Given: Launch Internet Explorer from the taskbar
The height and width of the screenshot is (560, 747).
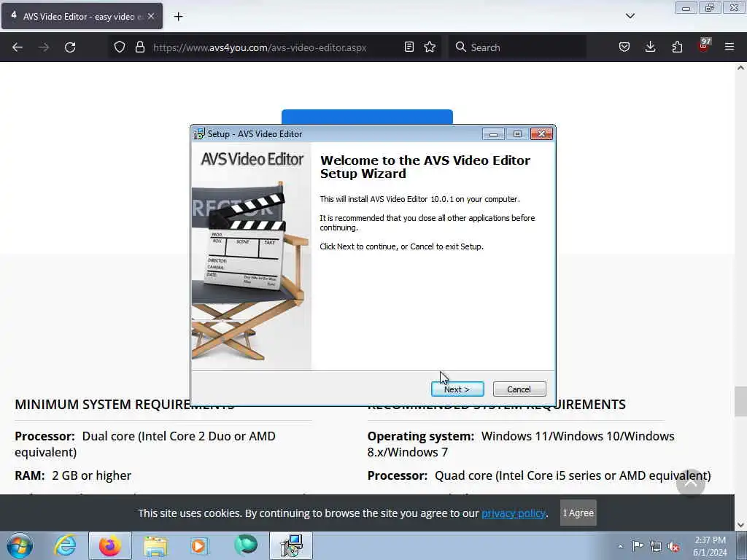Looking at the screenshot, I should click(x=65, y=545).
